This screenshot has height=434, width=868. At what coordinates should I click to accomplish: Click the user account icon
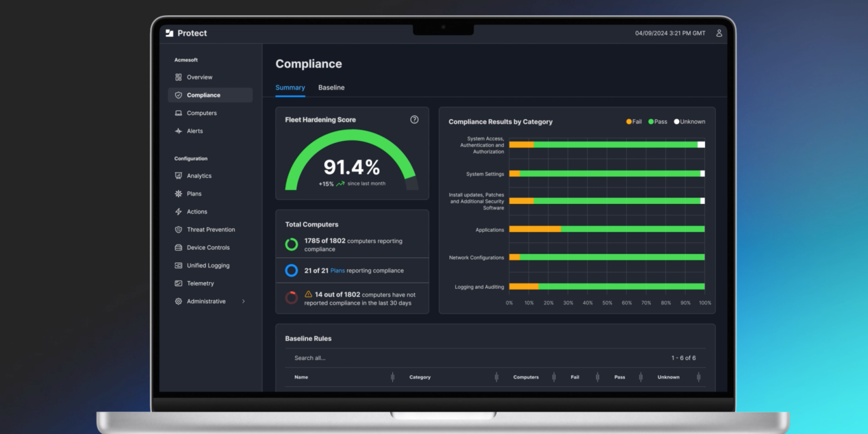(x=719, y=33)
